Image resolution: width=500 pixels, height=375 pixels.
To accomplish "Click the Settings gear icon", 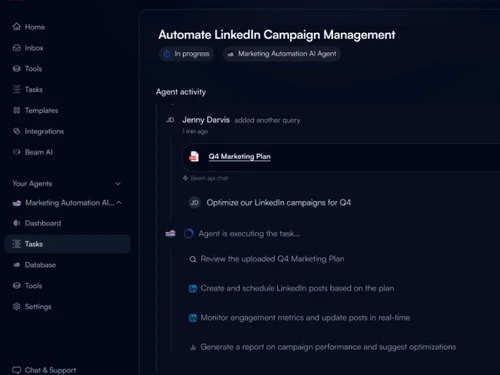I will [17, 307].
